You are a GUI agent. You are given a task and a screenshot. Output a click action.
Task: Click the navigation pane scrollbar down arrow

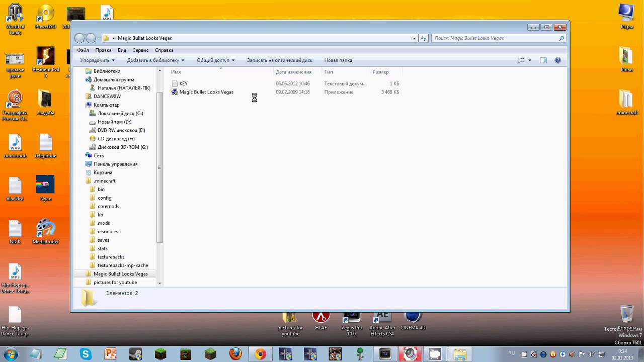point(159,283)
